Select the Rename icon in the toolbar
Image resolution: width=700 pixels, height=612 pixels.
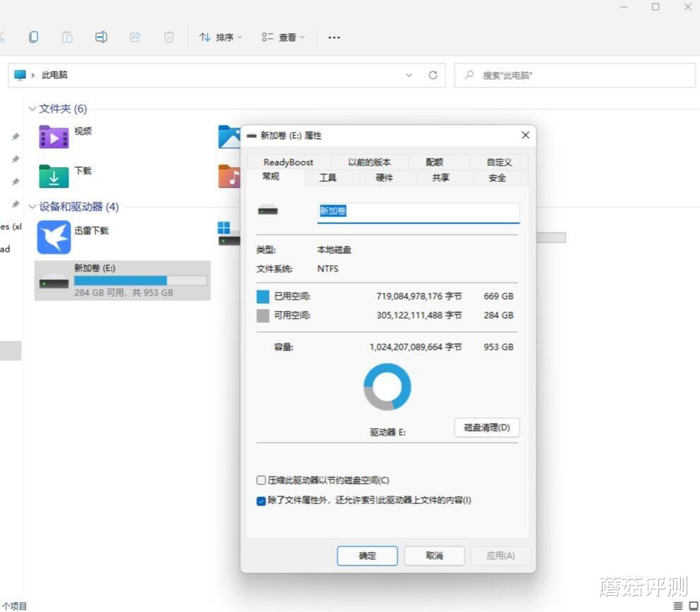101,37
